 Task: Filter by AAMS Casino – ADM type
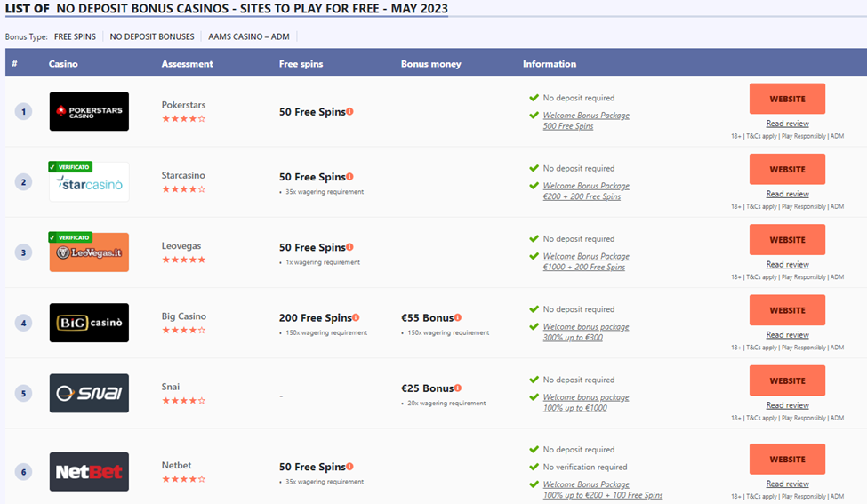click(x=249, y=36)
